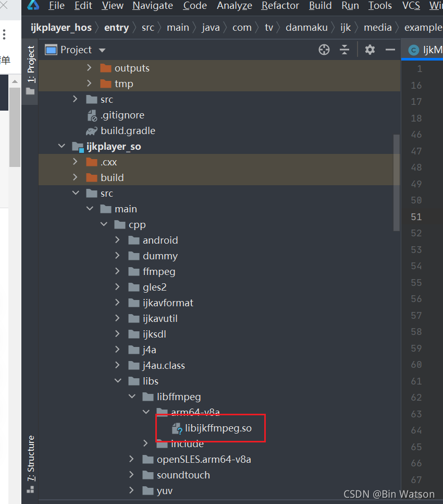Open the Analyze menu
The image size is (443, 504).
(235, 5)
